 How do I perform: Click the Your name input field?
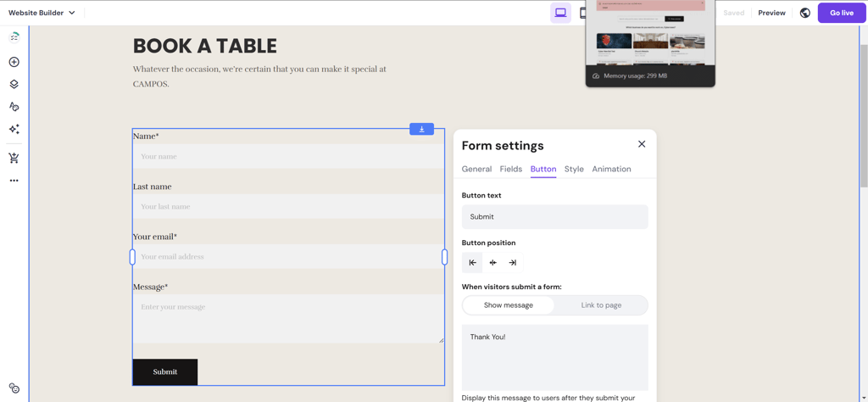[288, 156]
